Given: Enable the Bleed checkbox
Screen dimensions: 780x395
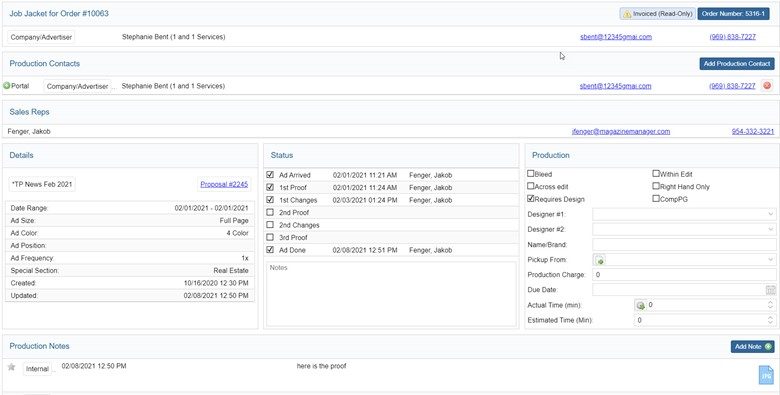Looking at the screenshot, I should coord(531,174).
